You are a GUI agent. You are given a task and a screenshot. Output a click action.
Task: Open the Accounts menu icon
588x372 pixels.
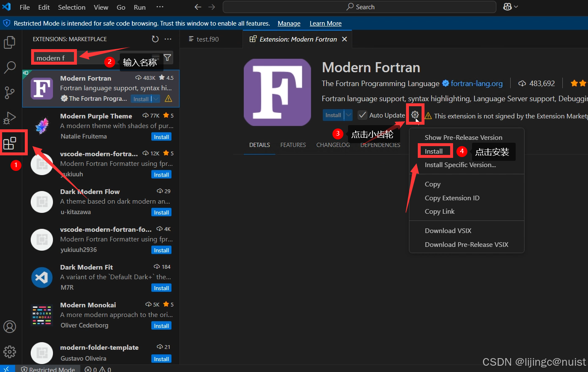point(10,327)
